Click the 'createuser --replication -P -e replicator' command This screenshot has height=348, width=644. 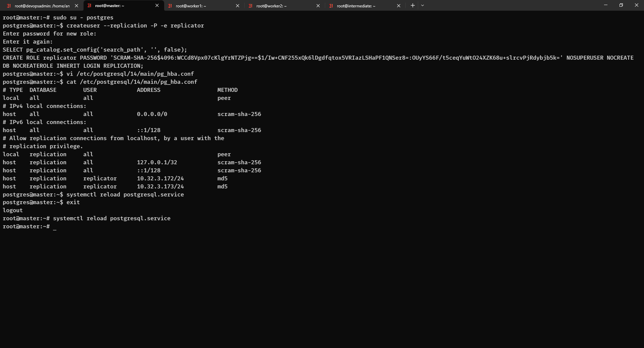[135, 25]
